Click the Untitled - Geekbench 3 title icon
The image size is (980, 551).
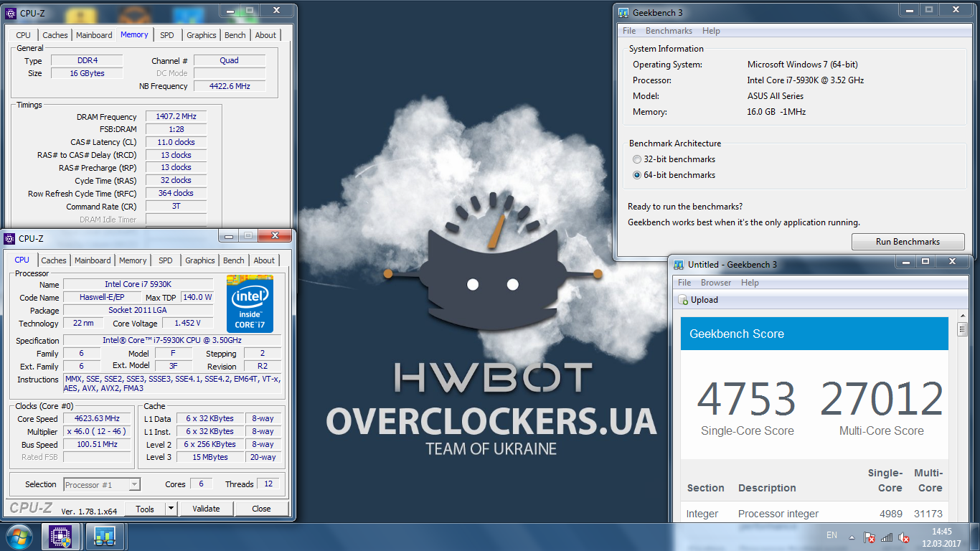click(679, 265)
